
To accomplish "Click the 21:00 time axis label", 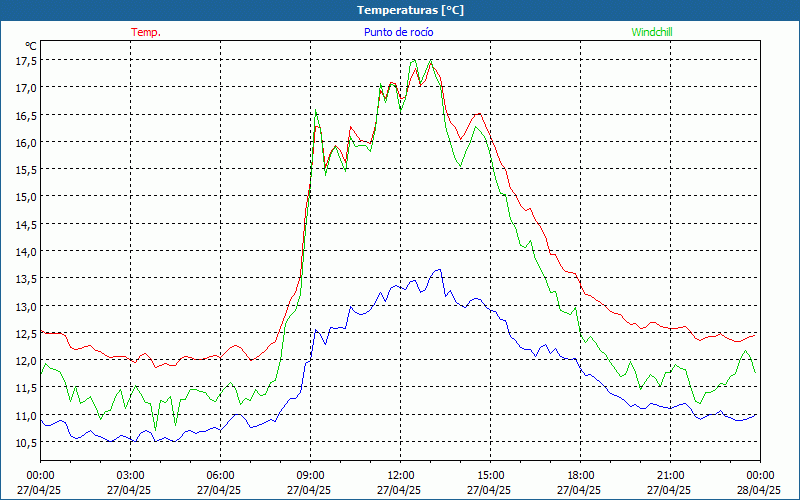I will click(670, 476).
